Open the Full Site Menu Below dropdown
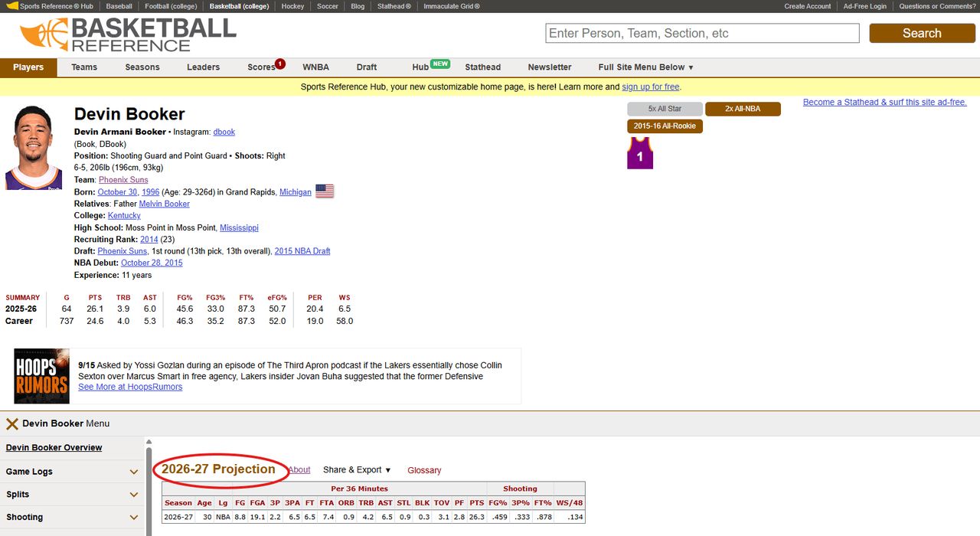This screenshot has height=536, width=980. point(646,67)
